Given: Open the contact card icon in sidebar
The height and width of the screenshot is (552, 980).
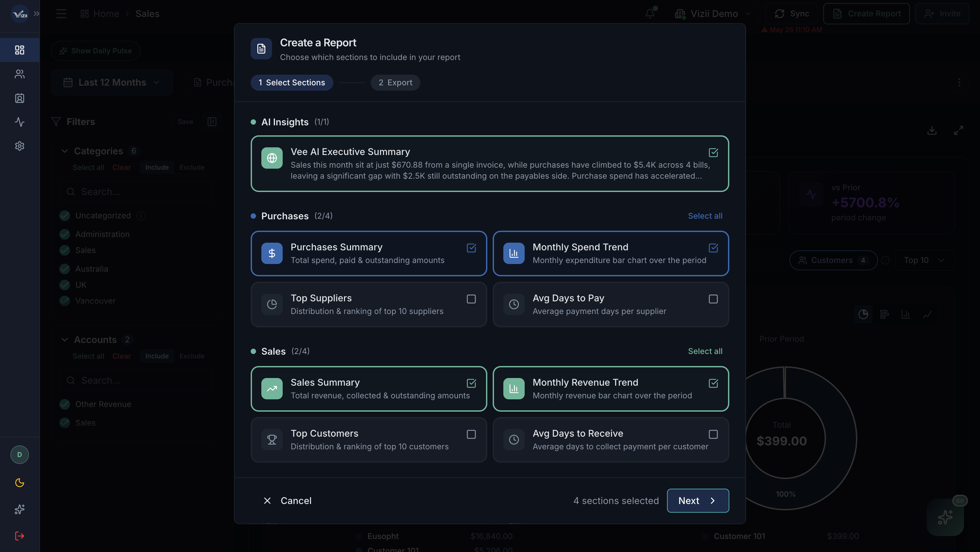Looking at the screenshot, I should point(19,98).
